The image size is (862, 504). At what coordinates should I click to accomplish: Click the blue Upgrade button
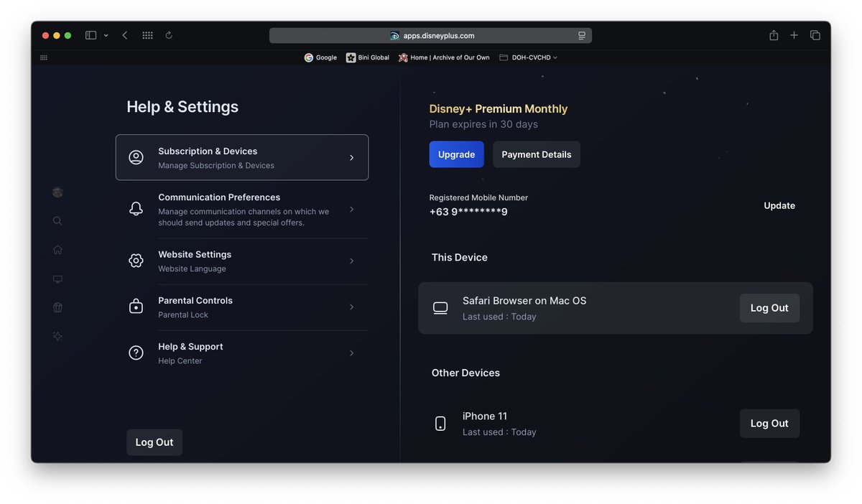coord(457,154)
